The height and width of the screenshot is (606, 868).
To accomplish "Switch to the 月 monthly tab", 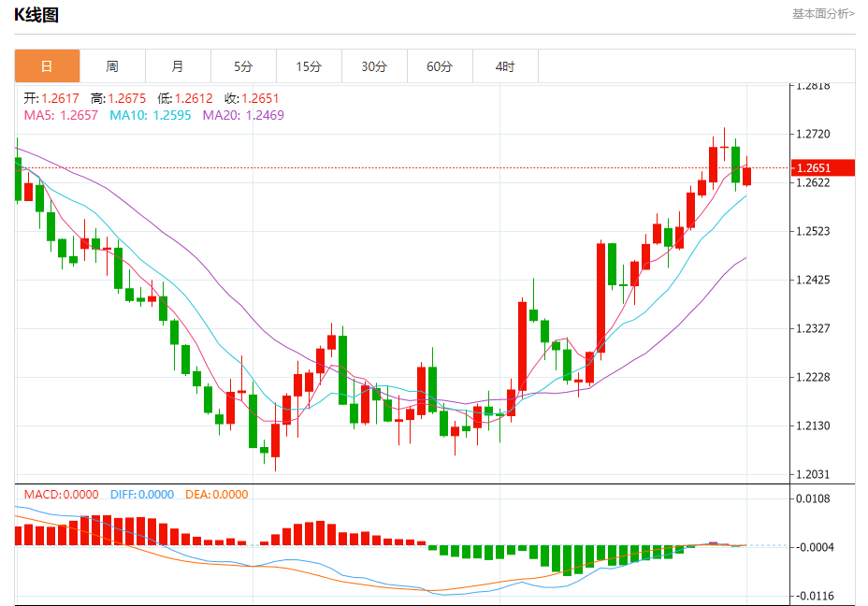I will 178,66.
